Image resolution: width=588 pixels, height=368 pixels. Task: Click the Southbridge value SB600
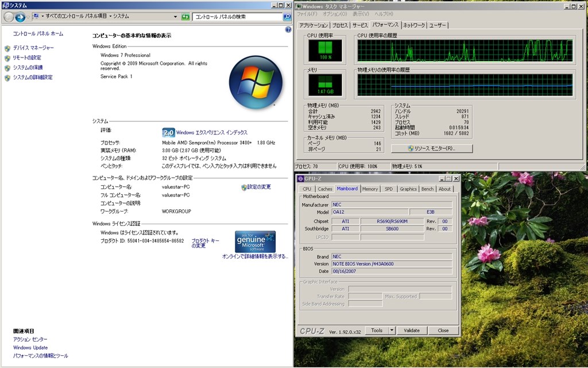tap(392, 229)
